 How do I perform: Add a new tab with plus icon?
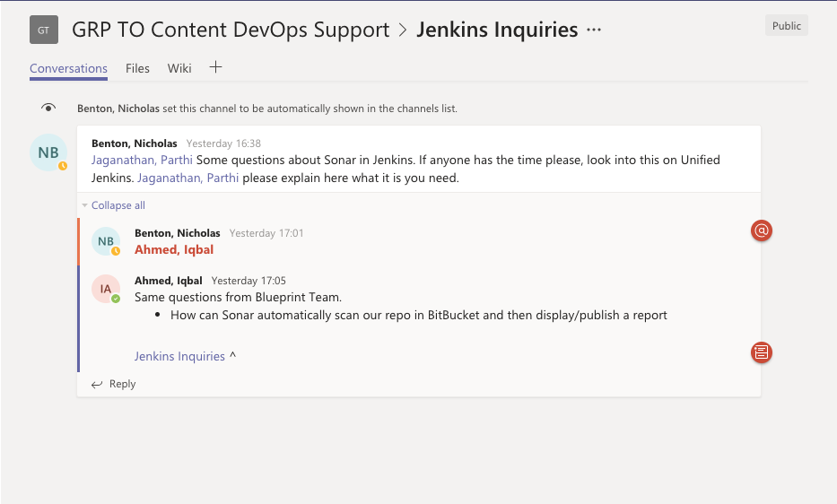[215, 67]
